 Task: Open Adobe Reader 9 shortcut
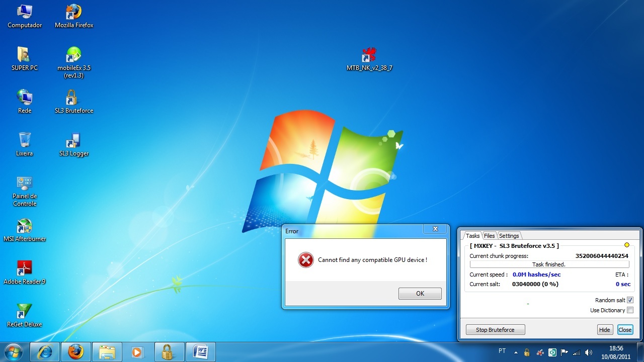(24, 269)
